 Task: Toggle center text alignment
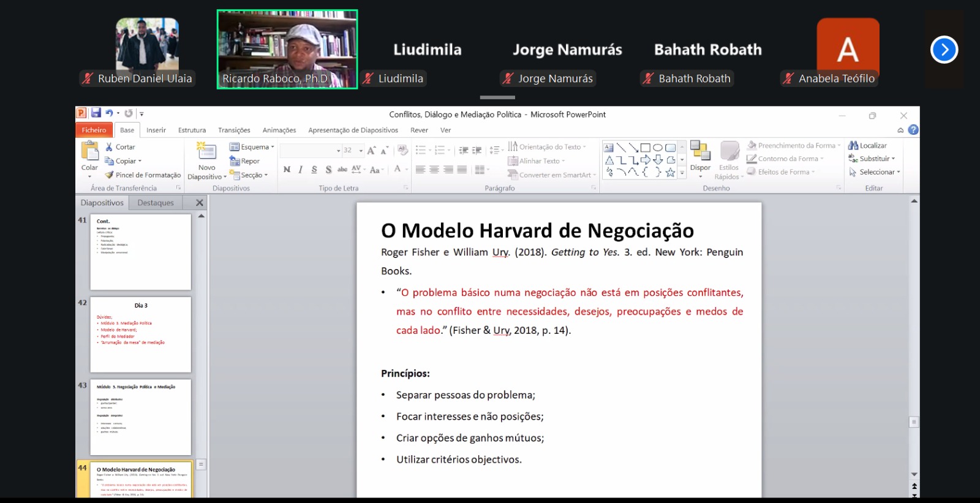pos(434,170)
